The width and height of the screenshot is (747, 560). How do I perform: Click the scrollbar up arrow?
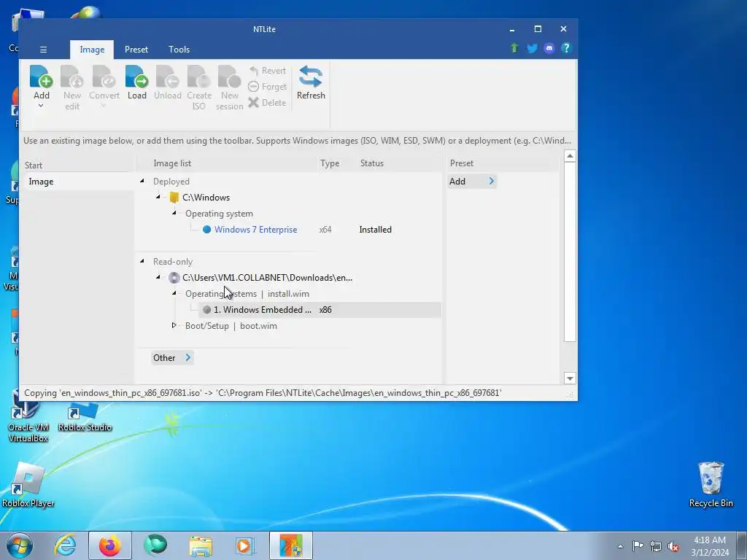(570, 156)
